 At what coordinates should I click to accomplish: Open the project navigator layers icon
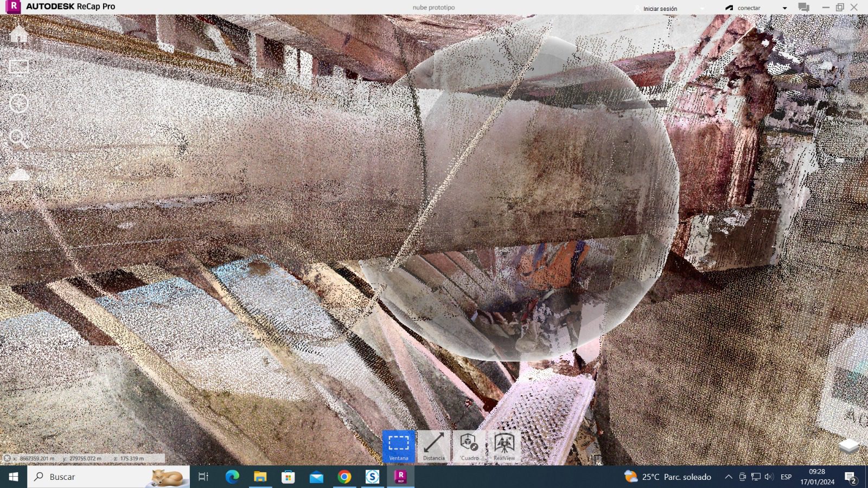(x=848, y=446)
